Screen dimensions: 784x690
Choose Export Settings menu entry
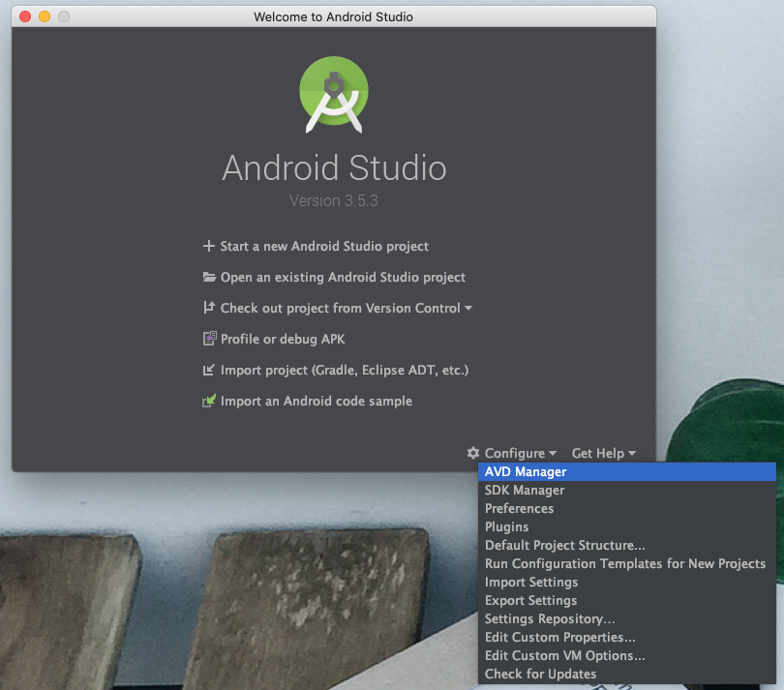627,601
